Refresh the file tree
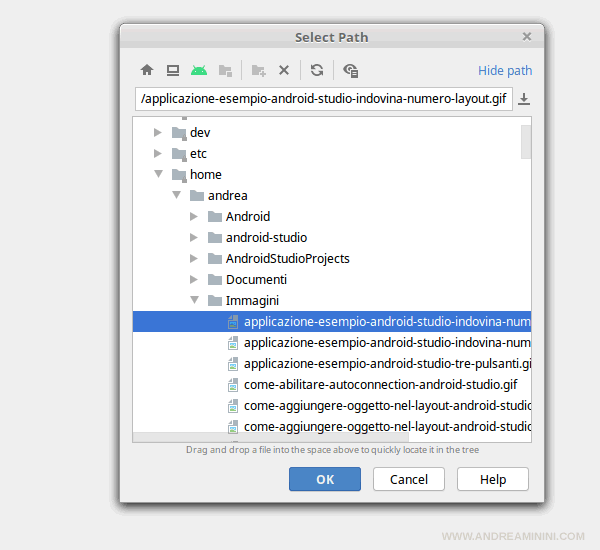This screenshot has width=600, height=550. tap(317, 70)
